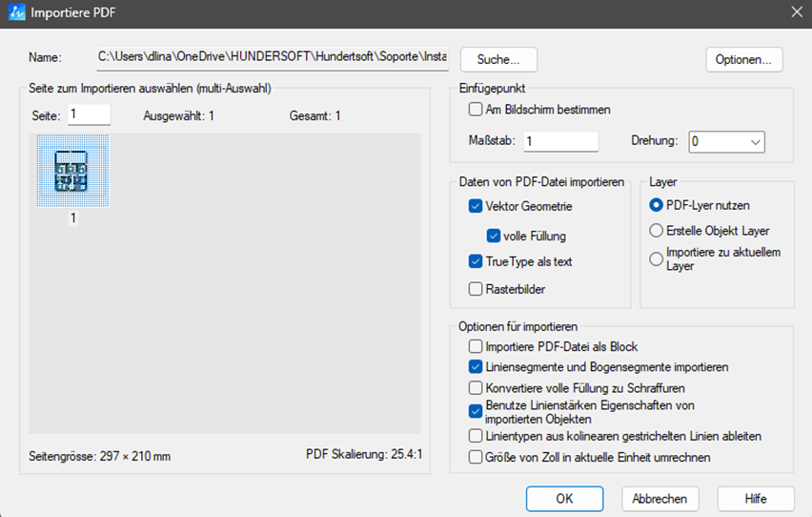
Task: Click the Maßstab input field
Action: pos(560,141)
